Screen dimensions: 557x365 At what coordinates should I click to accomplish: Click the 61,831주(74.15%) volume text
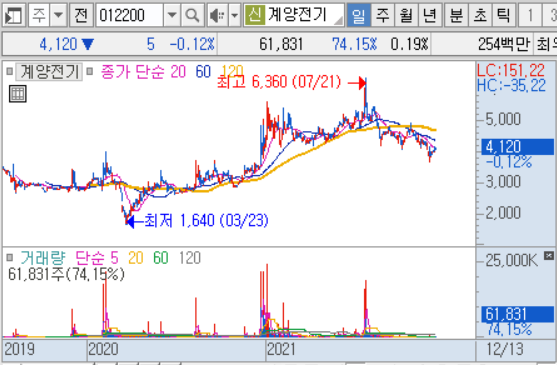click(66, 274)
